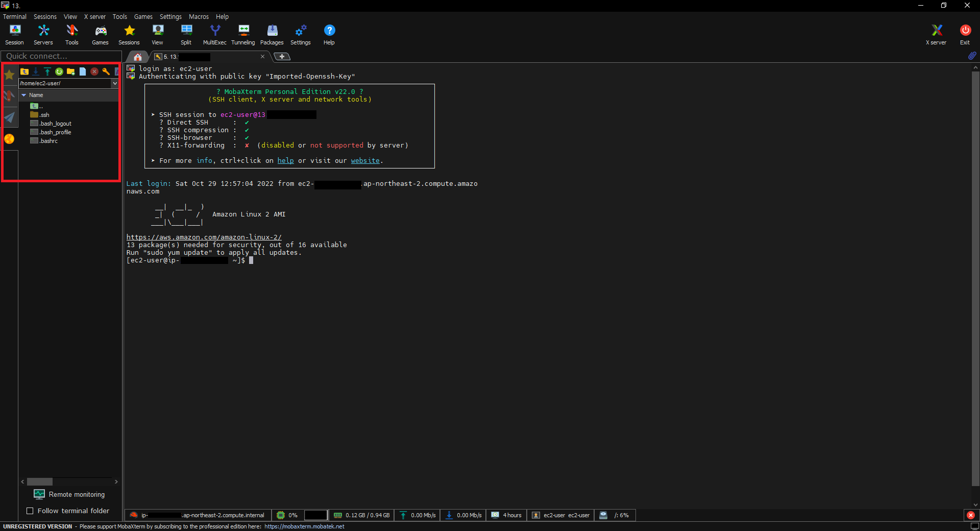Image resolution: width=980 pixels, height=531 pixels.
Task: Open the Help menu
Action: point(222,16)
